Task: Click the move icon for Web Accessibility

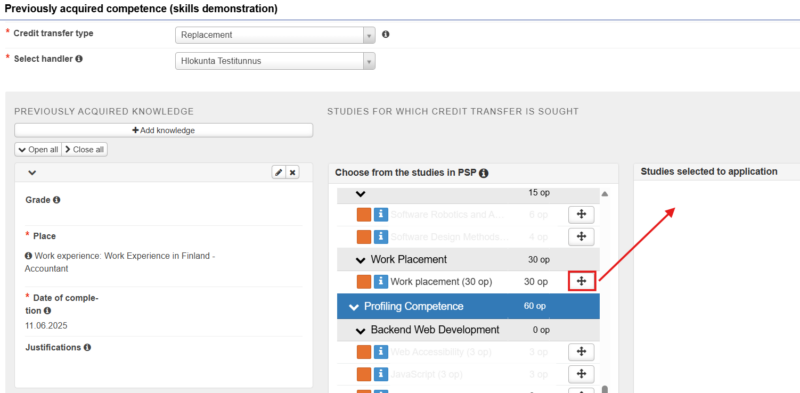Action: (x=582, y=352)
